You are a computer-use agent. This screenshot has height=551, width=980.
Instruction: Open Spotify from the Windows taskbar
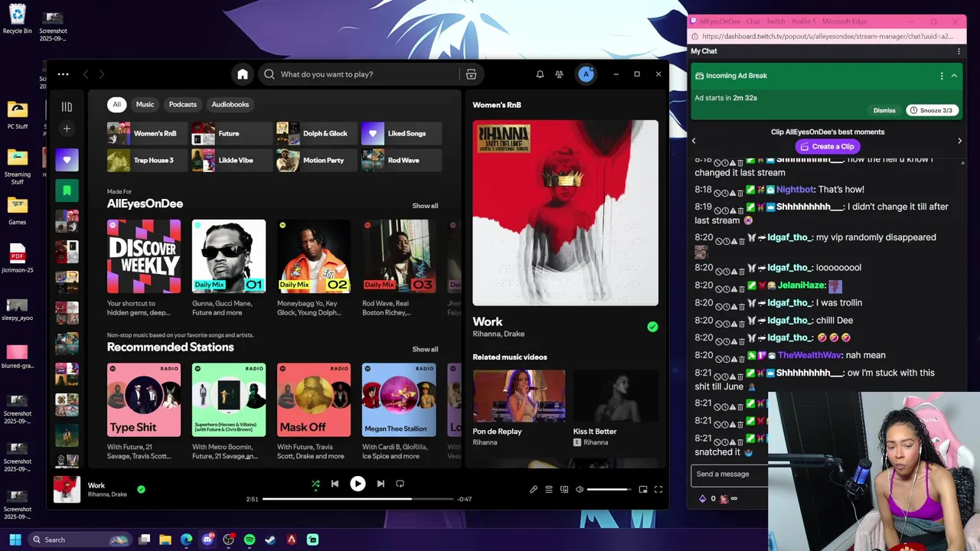coord(250,540)
